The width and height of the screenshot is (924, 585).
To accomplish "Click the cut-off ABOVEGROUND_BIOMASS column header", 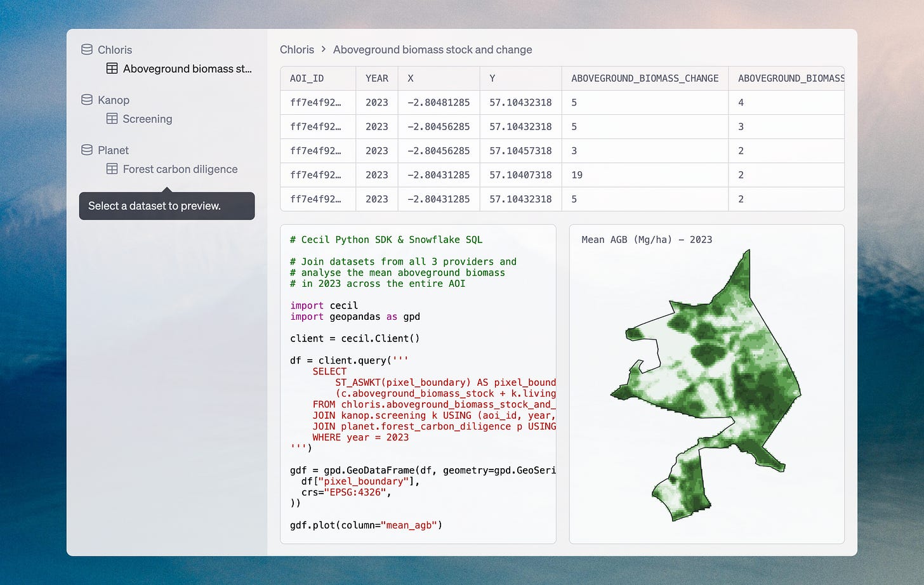I will (786, 79).
